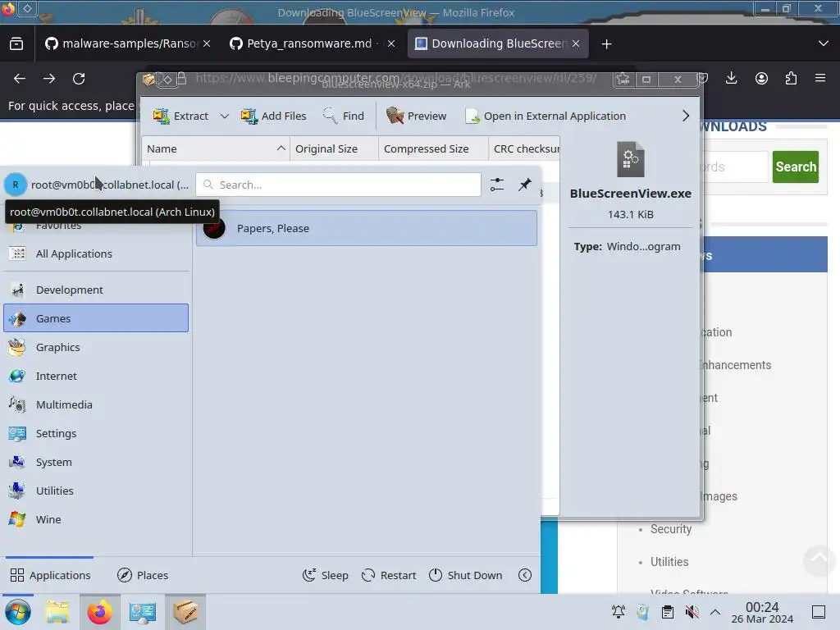
Task: Open notifications bell in system tray
Action: click(619, 612)
